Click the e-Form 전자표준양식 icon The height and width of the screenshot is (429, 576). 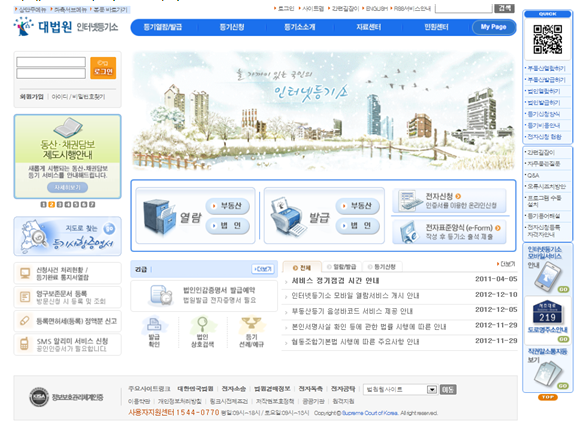(x=409, y=232)
